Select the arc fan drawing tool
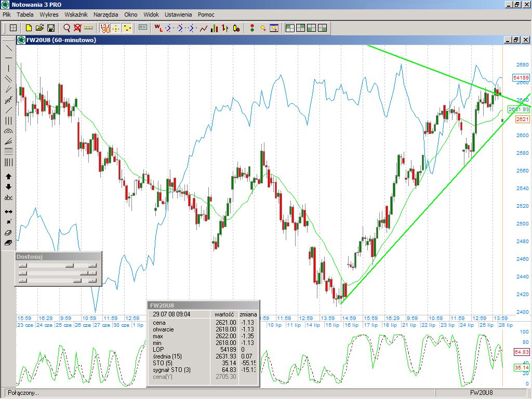Image resolution: width=532 pixels, height=399 pixels. pos(8,132)
